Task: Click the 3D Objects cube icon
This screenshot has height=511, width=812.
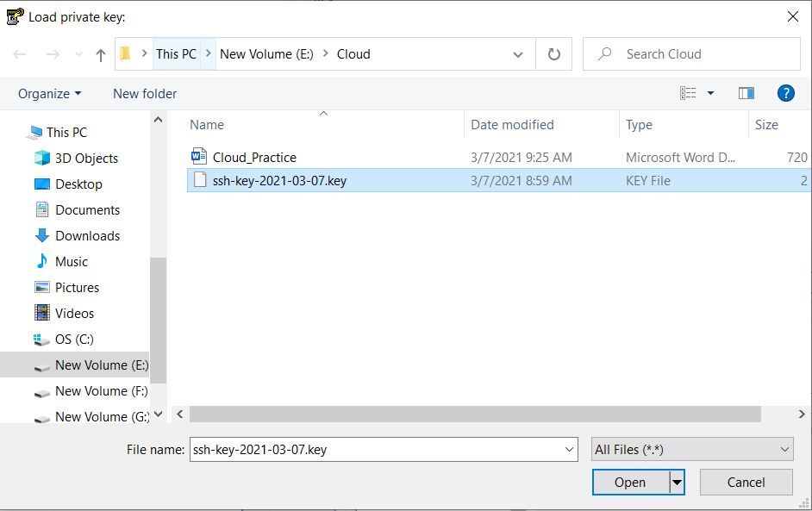Action: tap(42, 158)
